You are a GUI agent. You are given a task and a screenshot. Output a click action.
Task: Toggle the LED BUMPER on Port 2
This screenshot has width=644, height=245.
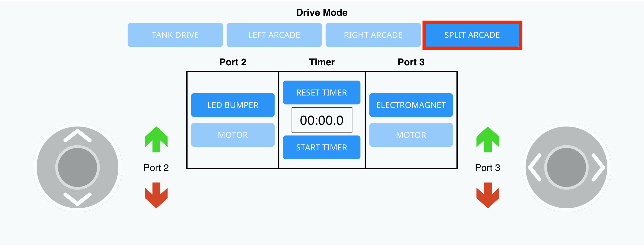tap(233, 105)
